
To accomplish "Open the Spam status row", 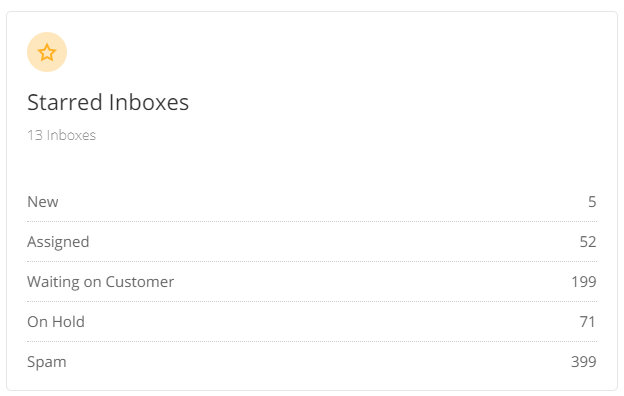I will pyautogui.click(x=312, y=362).
